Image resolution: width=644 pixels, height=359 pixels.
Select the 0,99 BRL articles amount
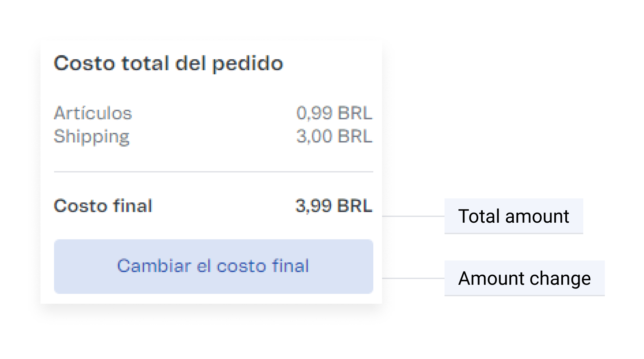click(334, 113)
